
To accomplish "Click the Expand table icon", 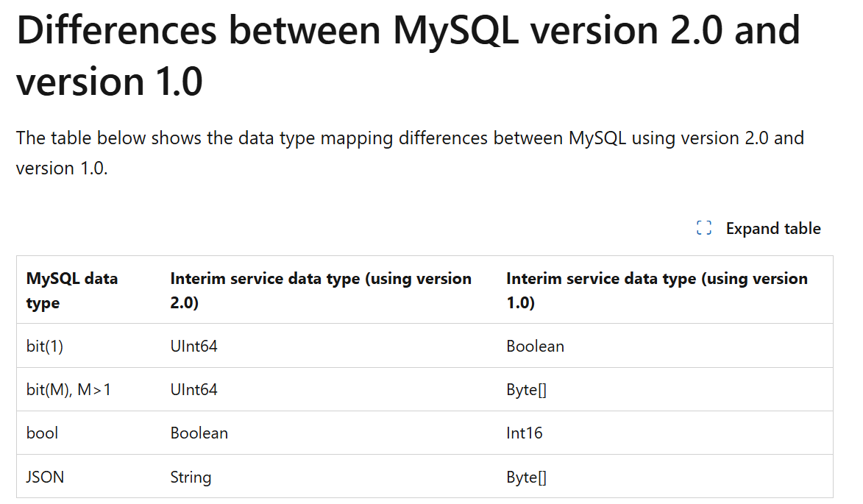I will point(704,228).
